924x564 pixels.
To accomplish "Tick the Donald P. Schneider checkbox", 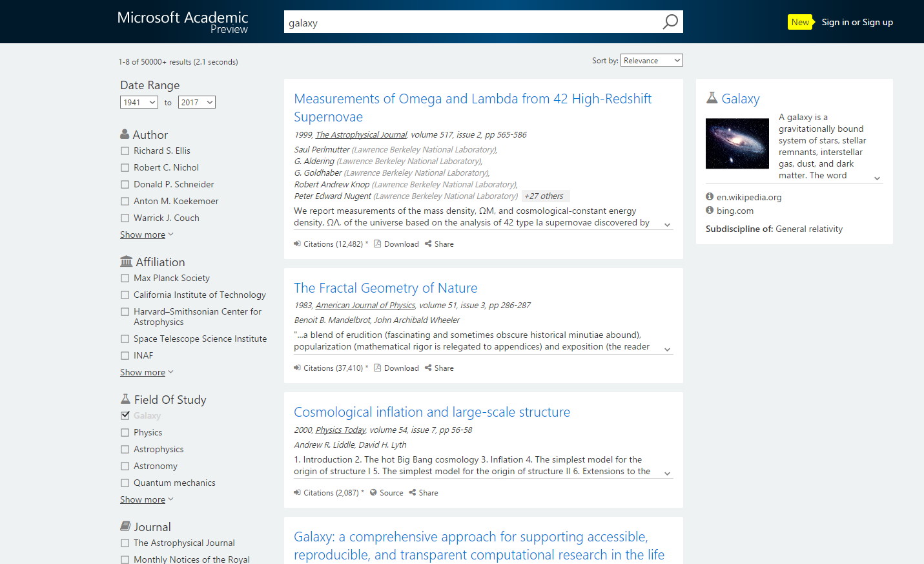I will 125,185.
